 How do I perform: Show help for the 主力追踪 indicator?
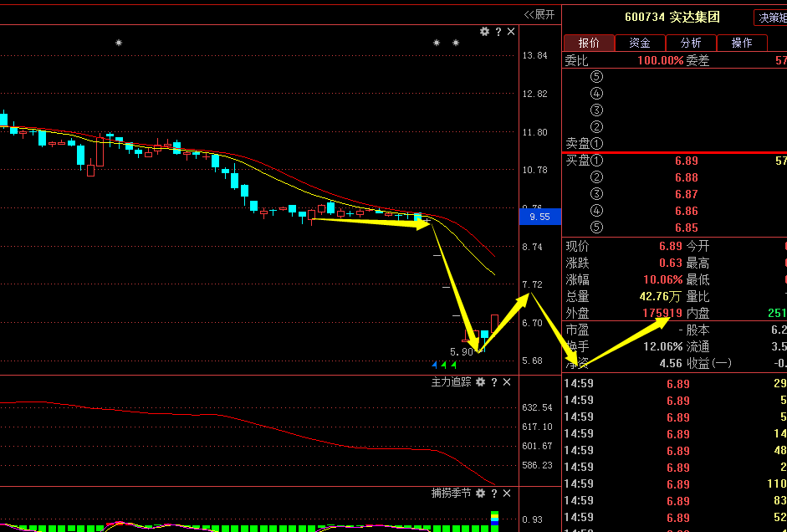pos(494,382)
